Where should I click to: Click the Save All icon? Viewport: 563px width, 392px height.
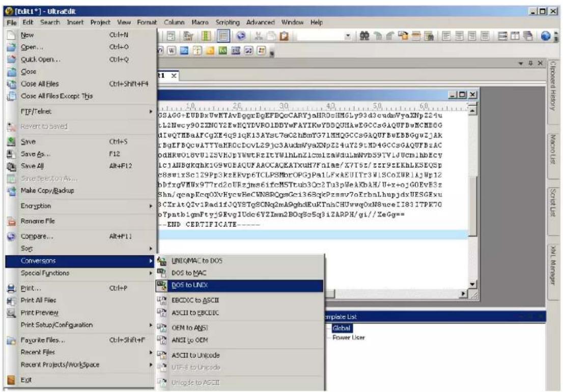(x=12, y=166)
